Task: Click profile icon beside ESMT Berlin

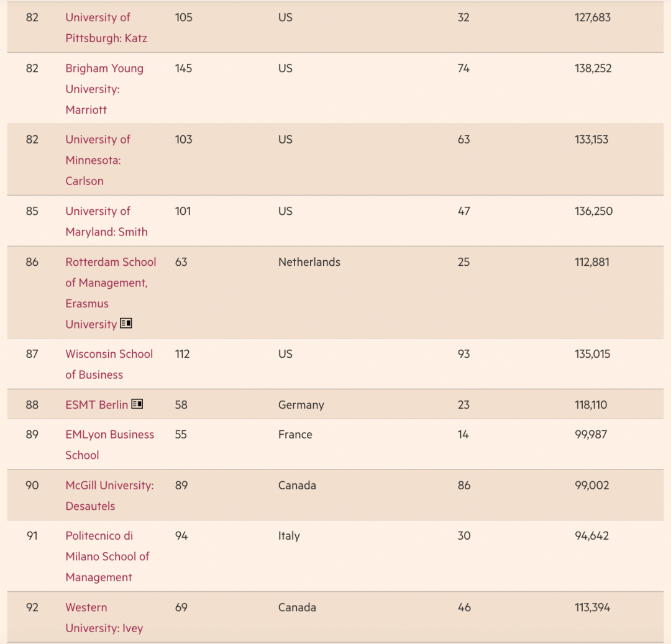Action: [137, 404]
